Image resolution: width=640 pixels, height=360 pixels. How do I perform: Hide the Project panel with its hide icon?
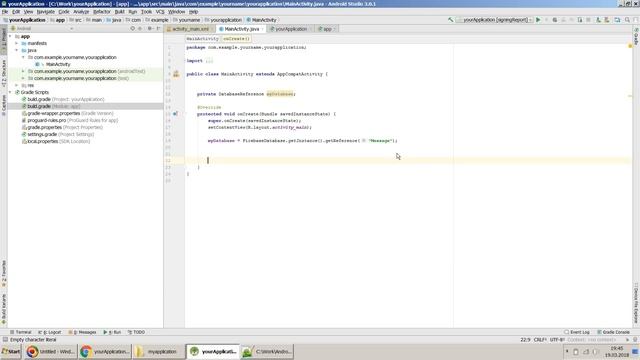point(158,29)
